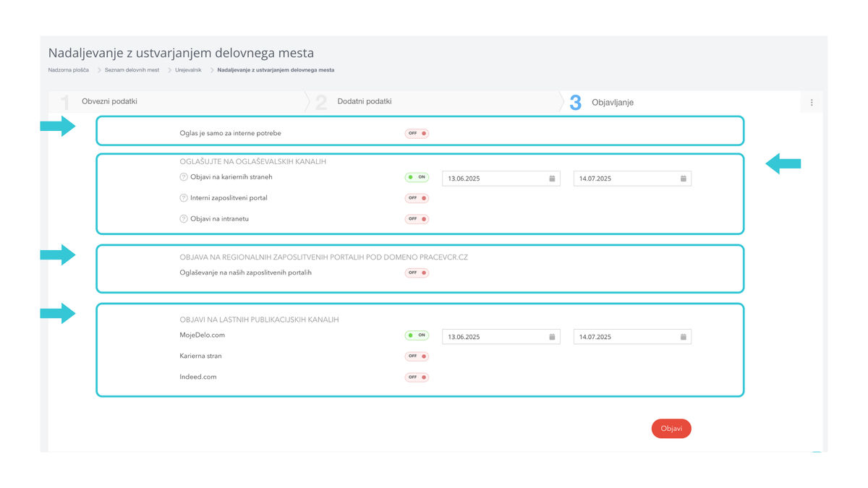Image resolution: width=868 pixels, height=488 pixels.
Task: Go to step 1 Obvezni podatki
Action: point(176,102)
